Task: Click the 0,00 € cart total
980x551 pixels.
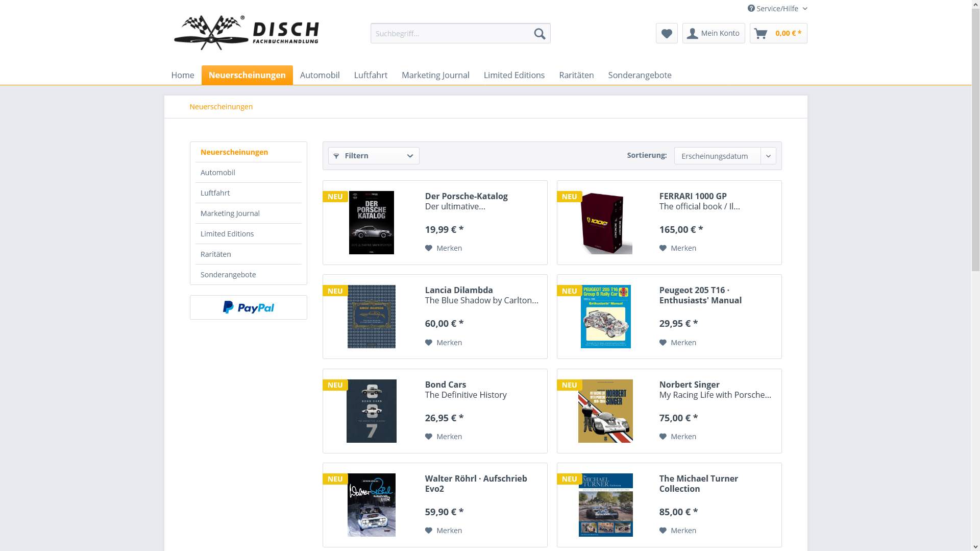Action: pyautogui.click(x=788, y=33)
